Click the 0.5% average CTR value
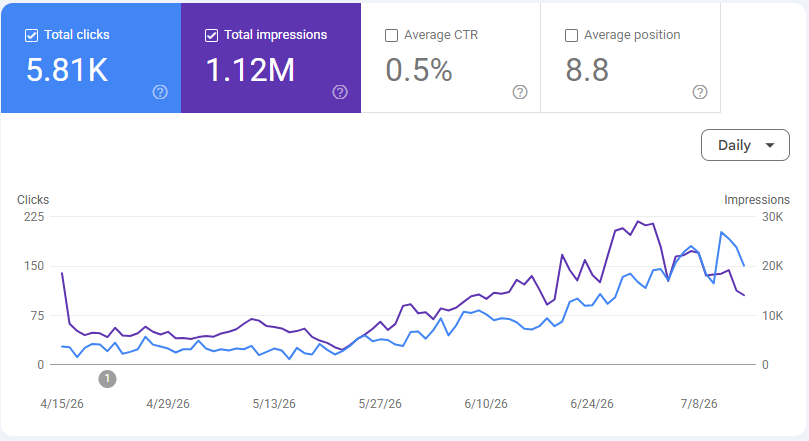The height and width of the screenshot is (441, 809). point(419,70)
